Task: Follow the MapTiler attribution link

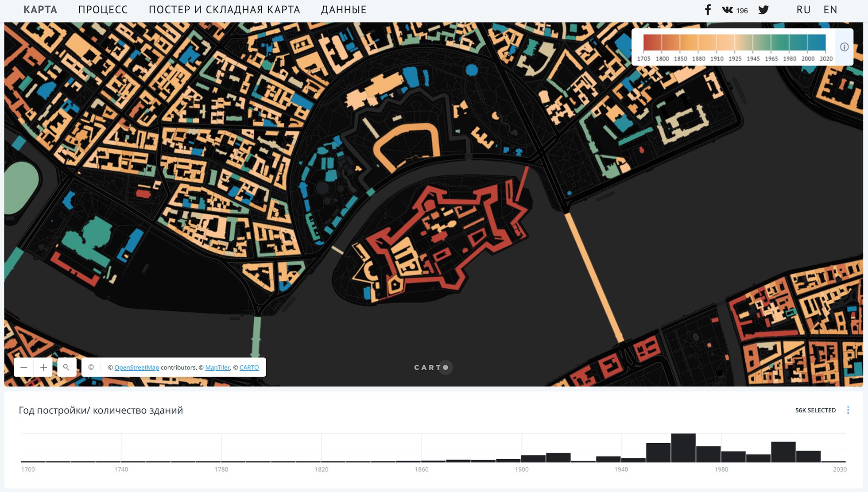Action: (217, 368)
